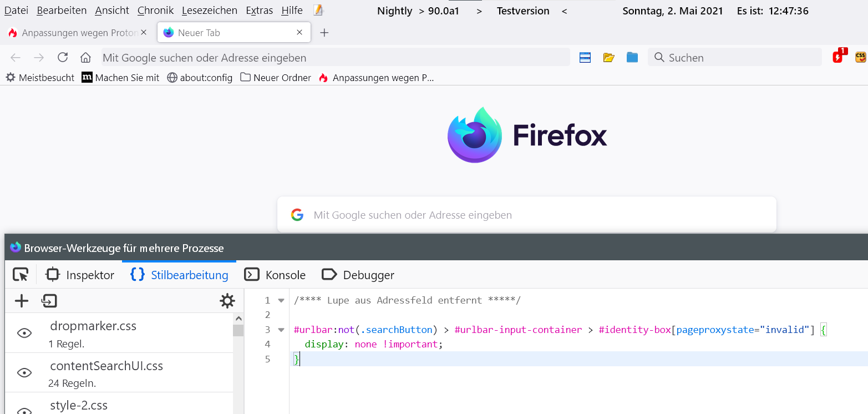Image resolution: width=868 pixels, height=414 pixels.
Task: Click the Google search box on the page
Action: [x=527, y=215]
